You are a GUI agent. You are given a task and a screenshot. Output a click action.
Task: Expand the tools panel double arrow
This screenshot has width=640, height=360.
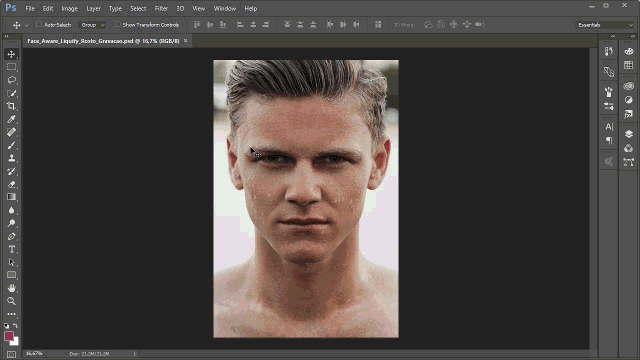click(x=7, y=36)
